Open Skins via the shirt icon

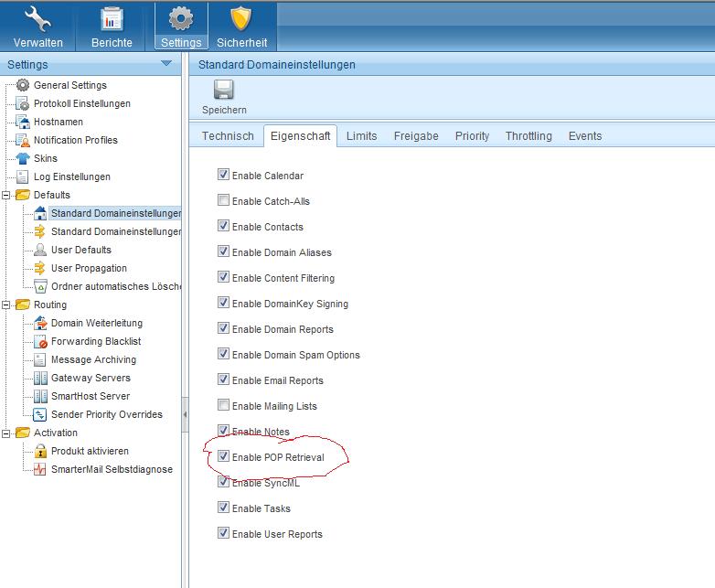pos(23,158)
